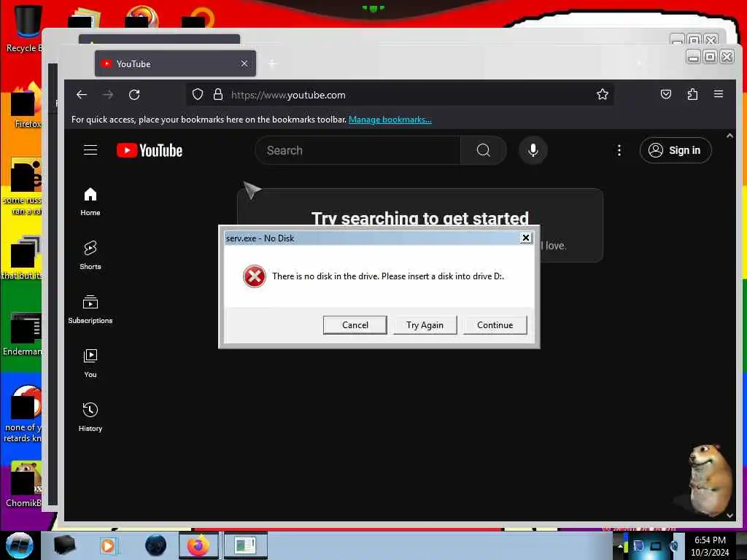Viewport: 747px width, 560px height.
Task: Close the YouTube tab
Action: 244,63
